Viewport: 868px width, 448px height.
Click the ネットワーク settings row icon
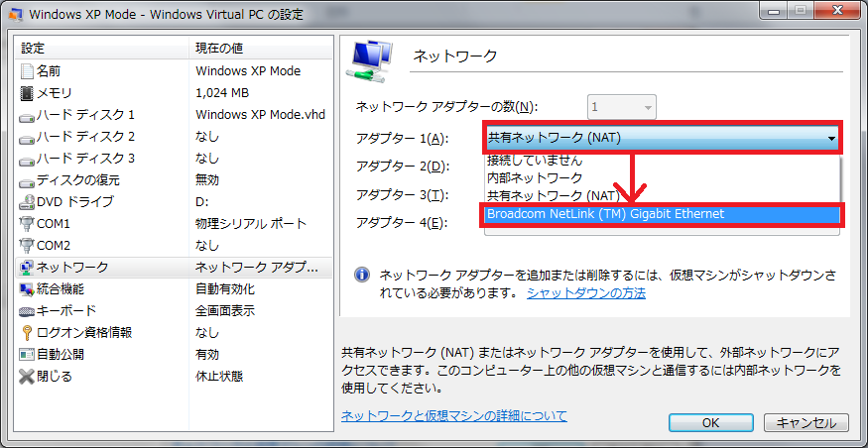click(27, 268)
